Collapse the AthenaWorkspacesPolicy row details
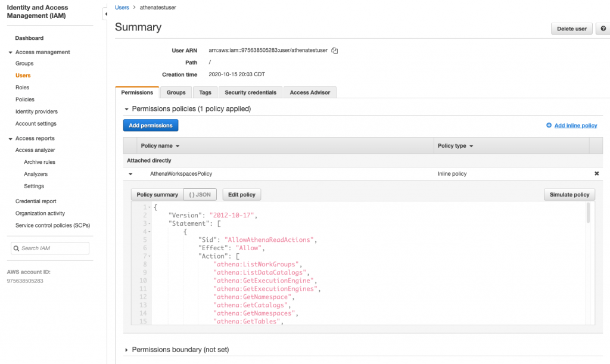The image size is (610, 364). click(x=130, y=174)
